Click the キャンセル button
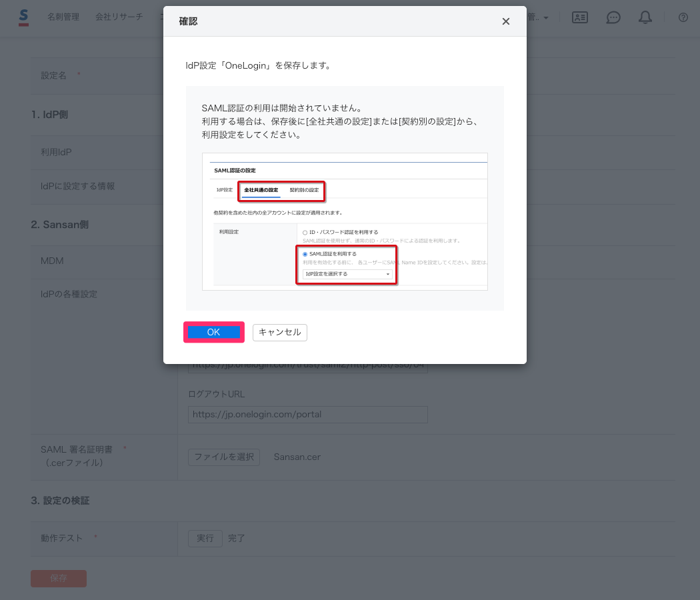The height and width of the screenshot is (600, 700). click(280, 332)
